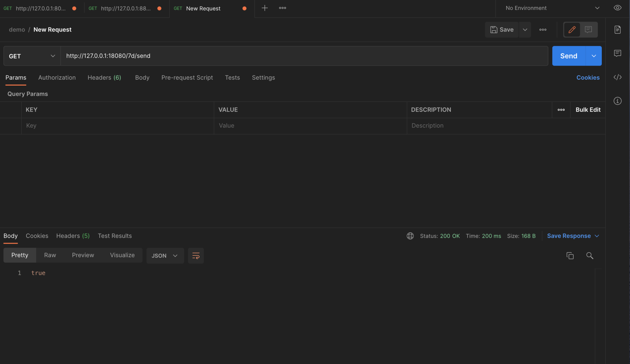Click the Size: 168 B text

521,236
